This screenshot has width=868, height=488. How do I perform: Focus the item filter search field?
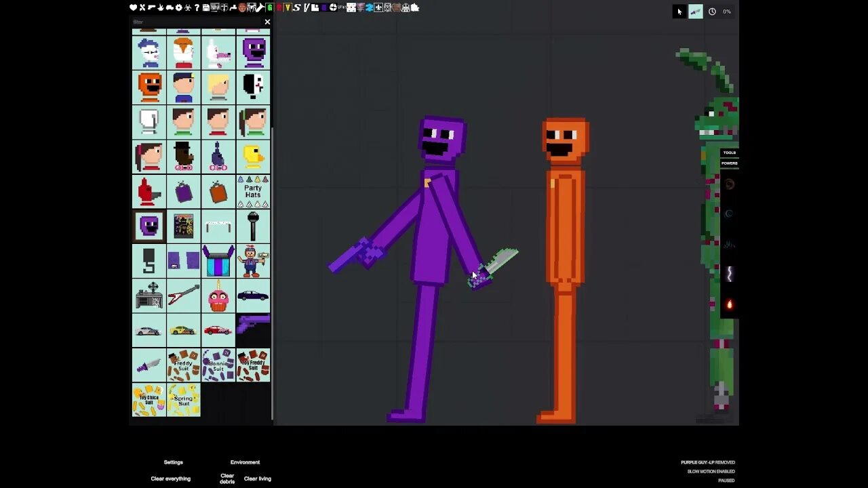point(197,22)
